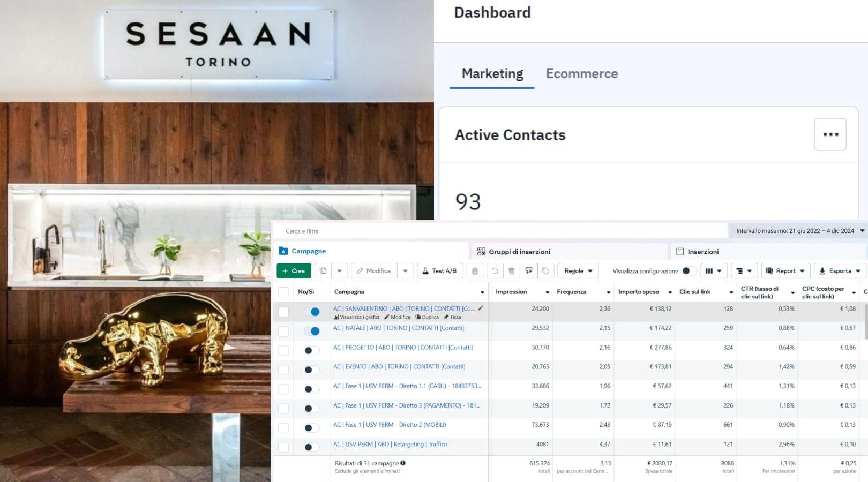The height and width of the screenshot is (482, 868).
Task: Turn on the PROGETTO campaign switch
Action: click(312, 350)
